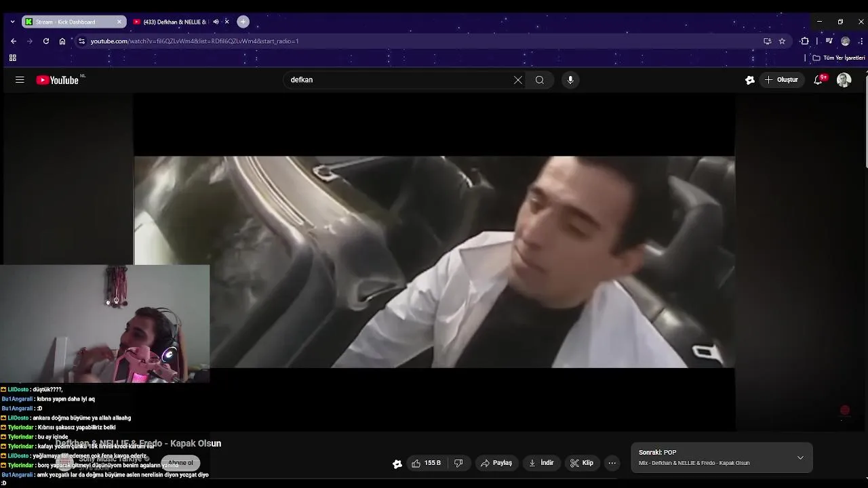Click the webcam overlay thumbnail
The height and width of the screenshot is (488, 868).
(x=105, y=324)
